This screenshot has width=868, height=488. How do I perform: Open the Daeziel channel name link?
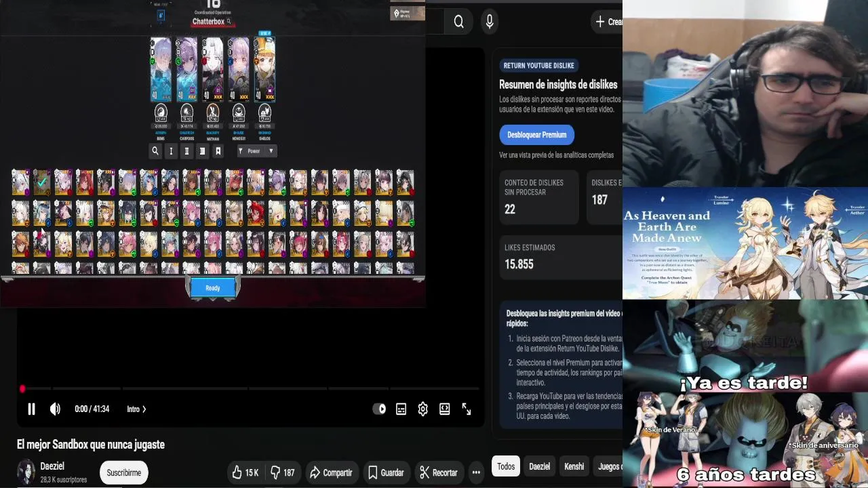pyautogui.click(x=52, y=466)
